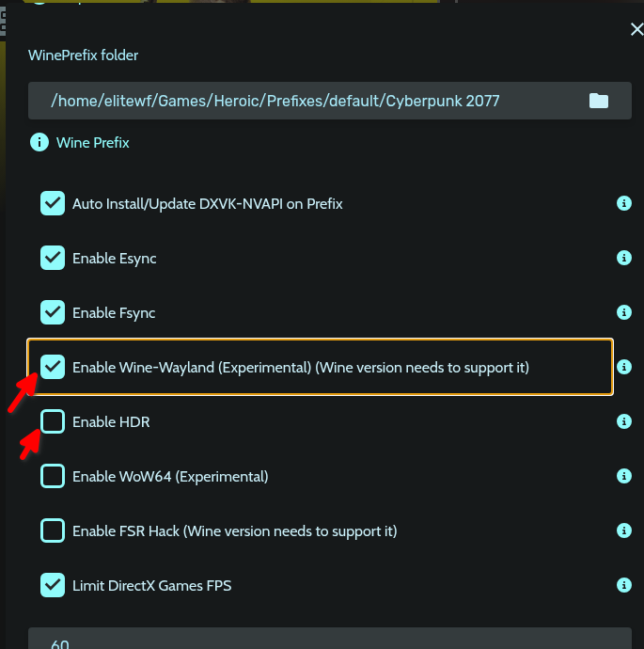Image resolution: width=644 pixels, height=649 pixels.
Task: Show info for Enable Fsync option
Action: tap(623, 312)
